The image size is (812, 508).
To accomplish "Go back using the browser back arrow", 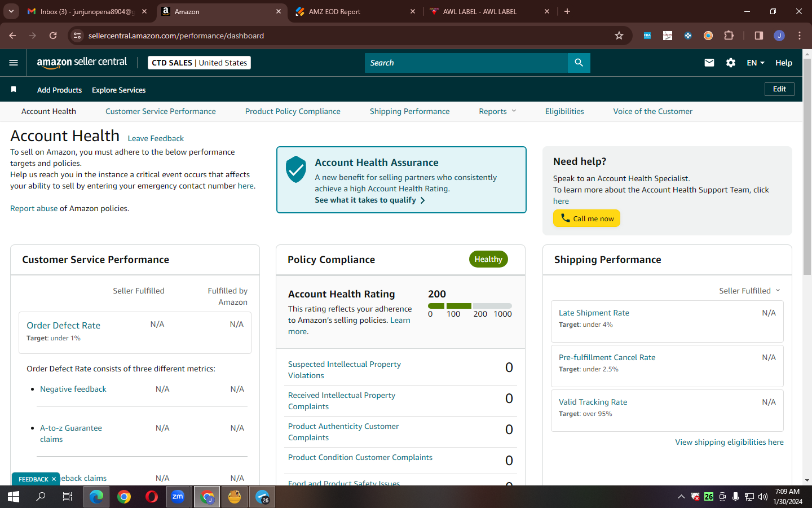I will [12, 36].
